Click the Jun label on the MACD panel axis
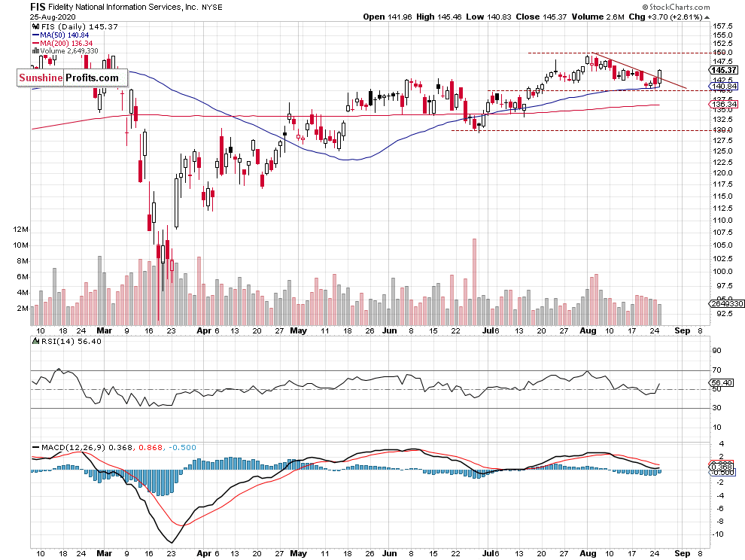This screenshot has height=560, width=745. (390, 553)
